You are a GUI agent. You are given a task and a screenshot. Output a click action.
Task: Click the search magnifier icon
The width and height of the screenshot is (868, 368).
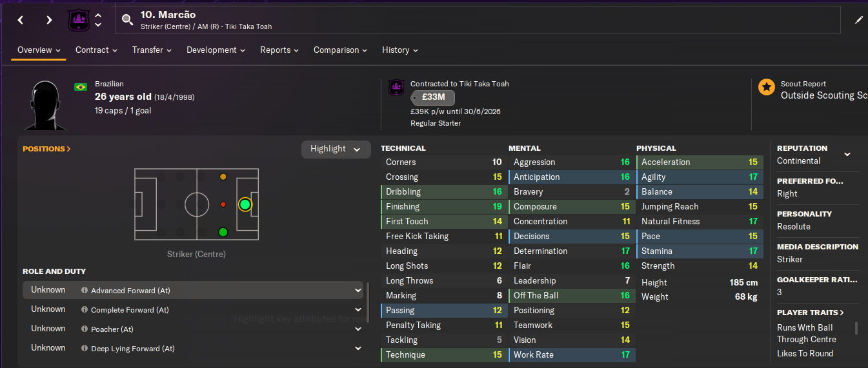click(127, 20)
